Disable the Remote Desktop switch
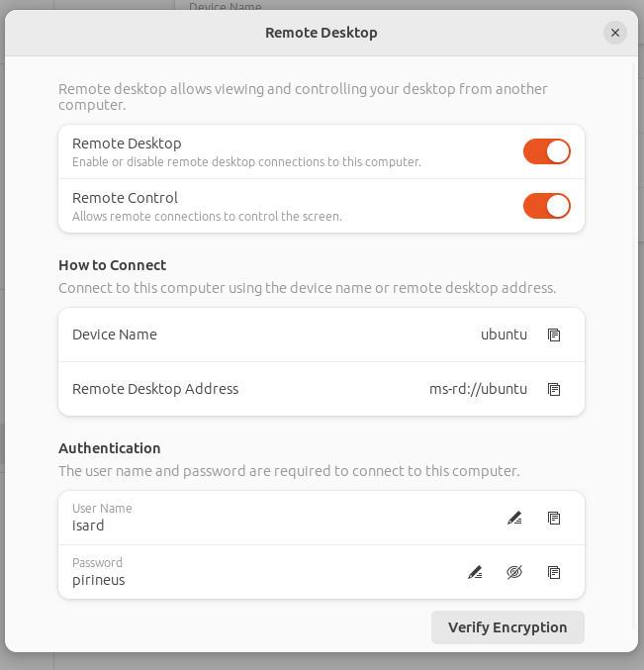The width and height of the screenshot is (644, 670). [546, 151]
